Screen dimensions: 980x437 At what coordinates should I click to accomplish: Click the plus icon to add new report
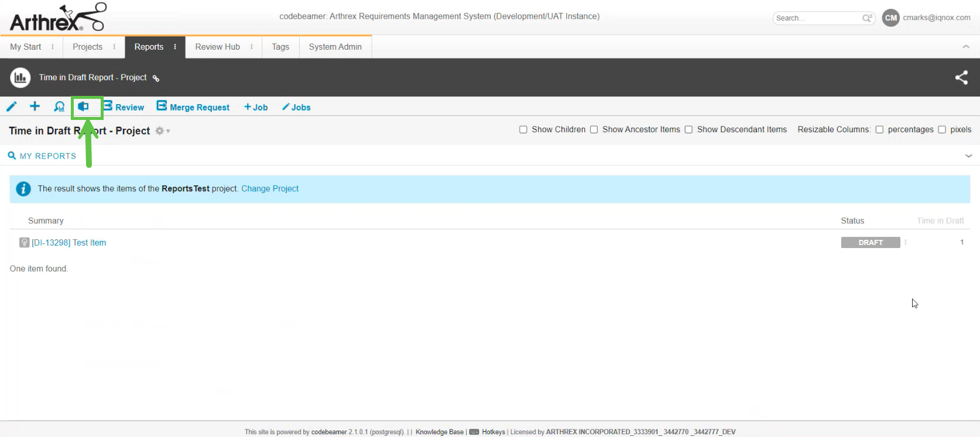[35, 106]
